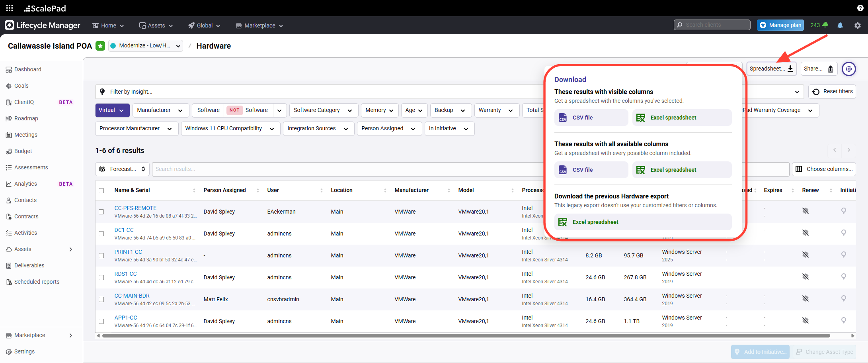The image size is (868, 363).
Task: Open the Assets menu in top navigation
Action: [x=156, y=26]
